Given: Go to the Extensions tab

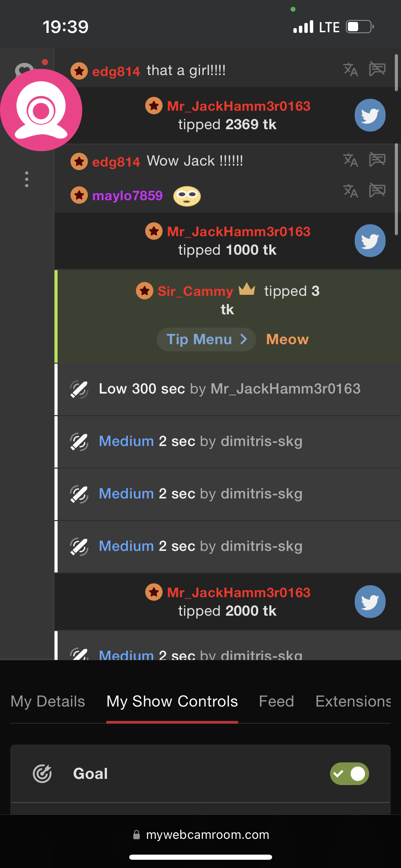Looking at the screenshot, I should [353, 701].
